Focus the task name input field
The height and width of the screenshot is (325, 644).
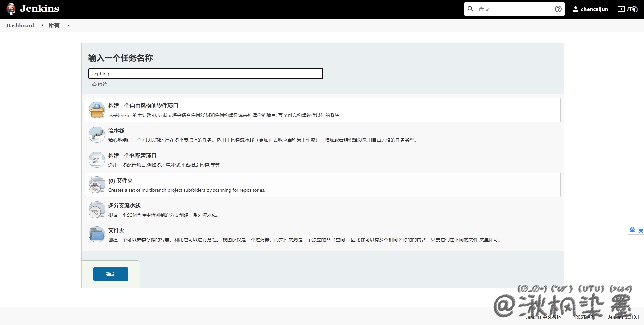pyautogui.click(x=205, y=74)
